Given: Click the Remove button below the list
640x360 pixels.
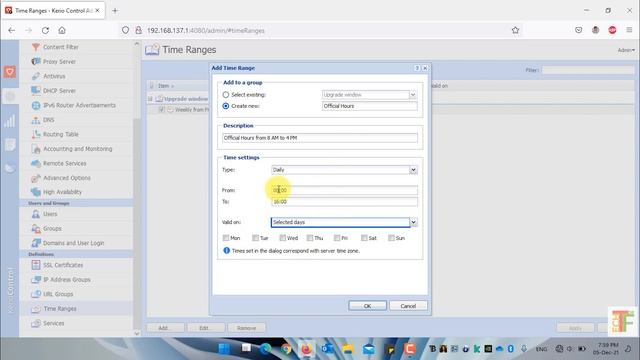Looking at the screenshot, I should [247, 328].
